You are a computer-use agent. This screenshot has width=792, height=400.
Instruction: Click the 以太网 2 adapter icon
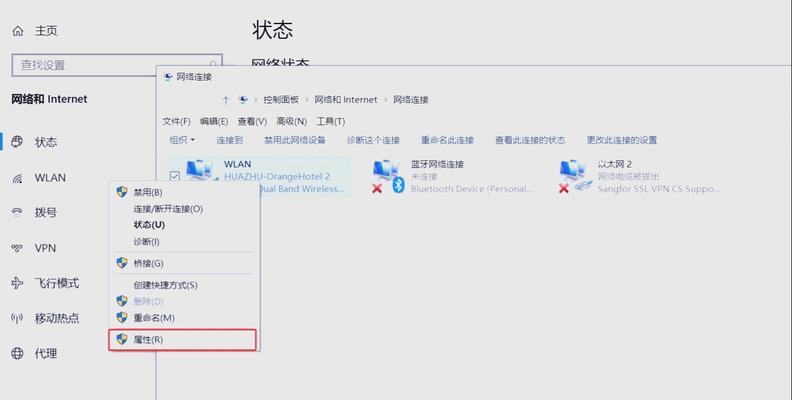(575, 176)
